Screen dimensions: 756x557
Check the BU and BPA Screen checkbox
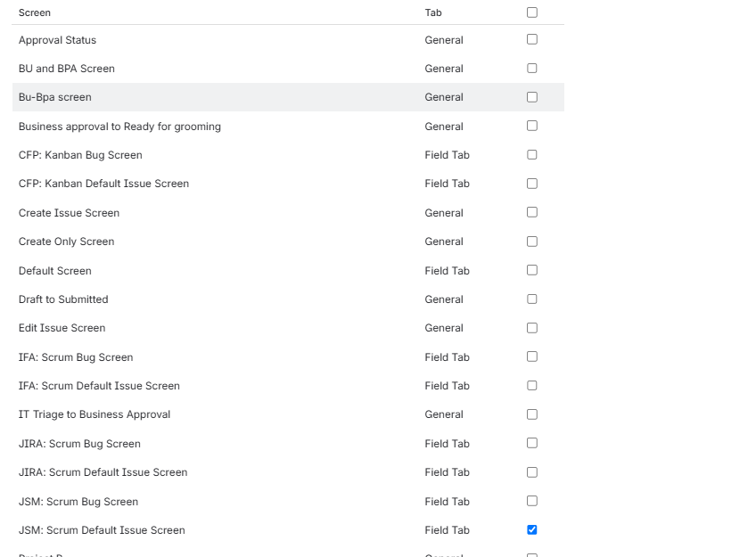point(532,69)
